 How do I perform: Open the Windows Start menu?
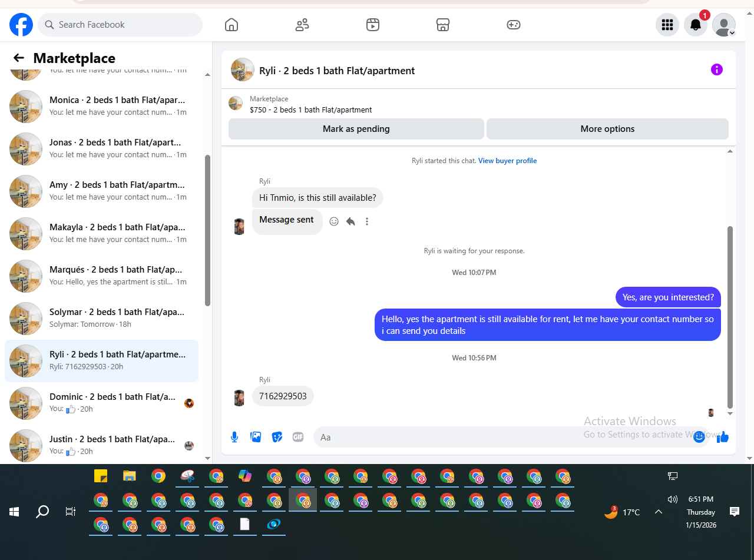tap(14, 512)
